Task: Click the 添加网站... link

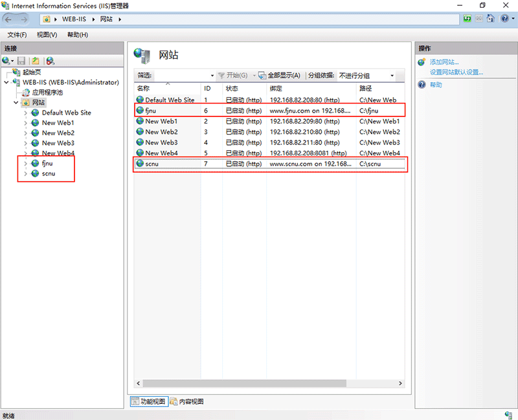Action: point(444,62)
